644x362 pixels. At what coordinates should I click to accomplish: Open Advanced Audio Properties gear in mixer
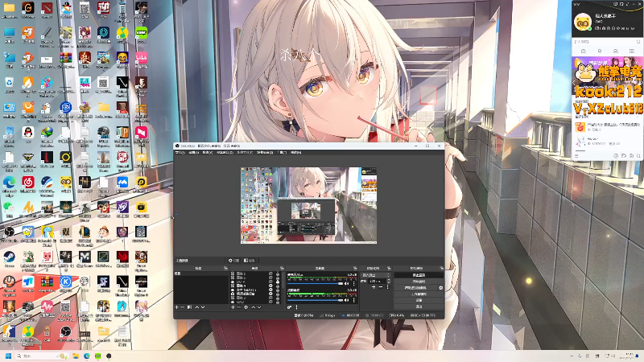pyautogui.click(x=290, y=307)
